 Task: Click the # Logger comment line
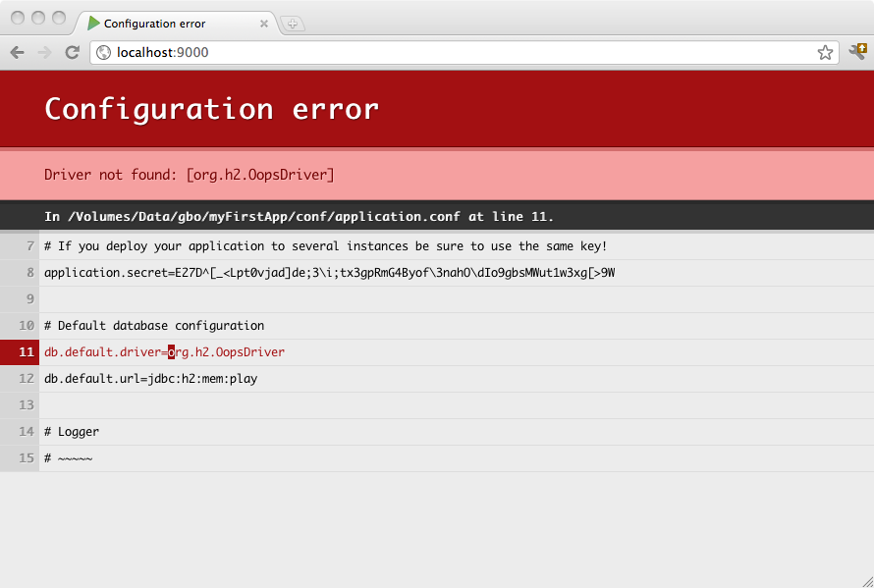click(72, 432)
